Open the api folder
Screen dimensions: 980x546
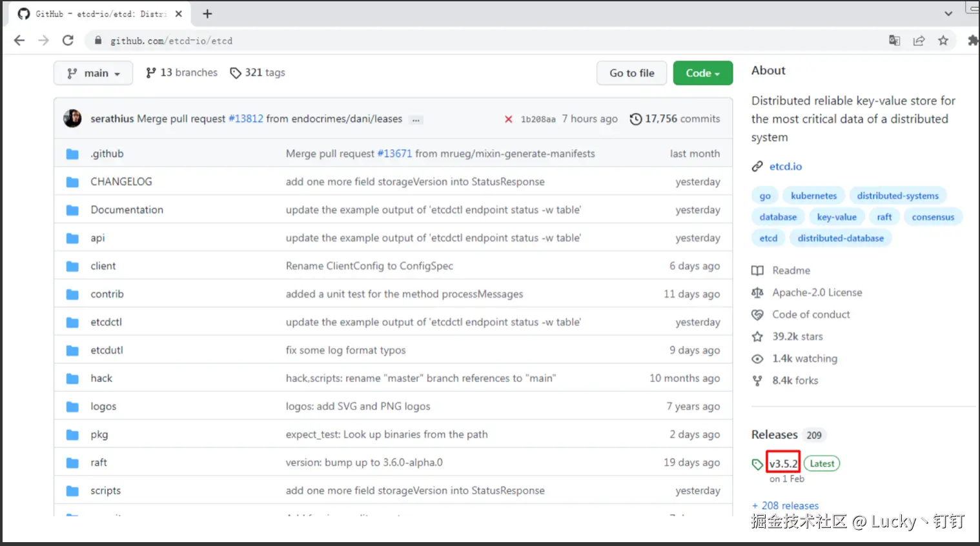tap(97, 238)
